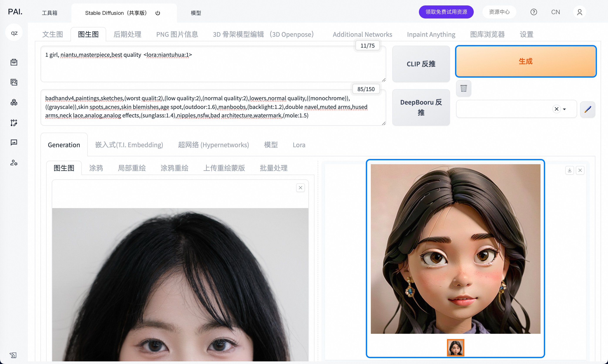Clear the styles dropdown selection

[556, 109]
